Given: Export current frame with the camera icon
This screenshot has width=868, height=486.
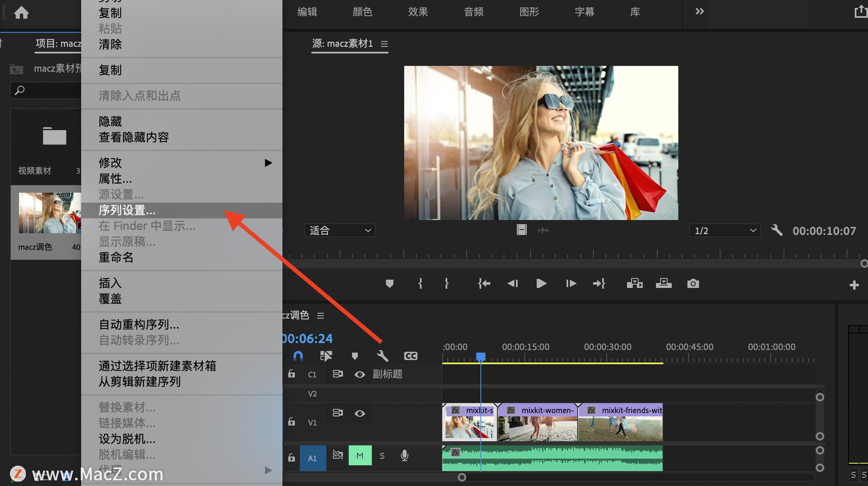Looking at the screenshot, I should [693, 283].
